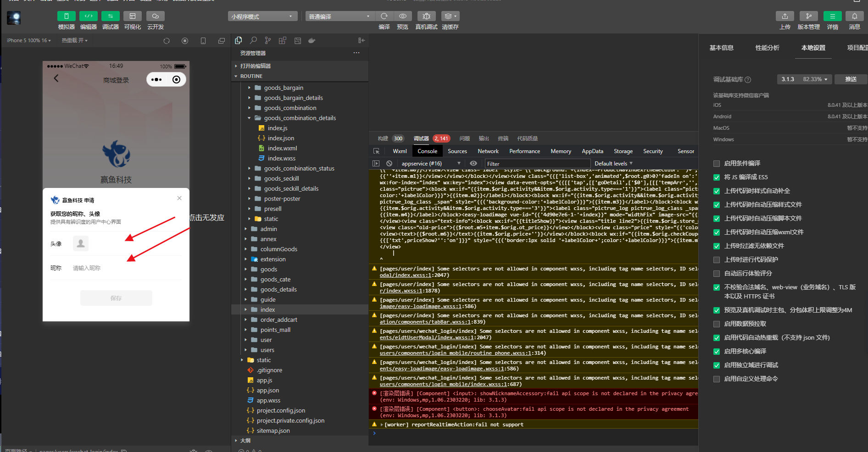Switch to the Wxml tab
This screenshot has width=868, height=452.
[400, 151]
